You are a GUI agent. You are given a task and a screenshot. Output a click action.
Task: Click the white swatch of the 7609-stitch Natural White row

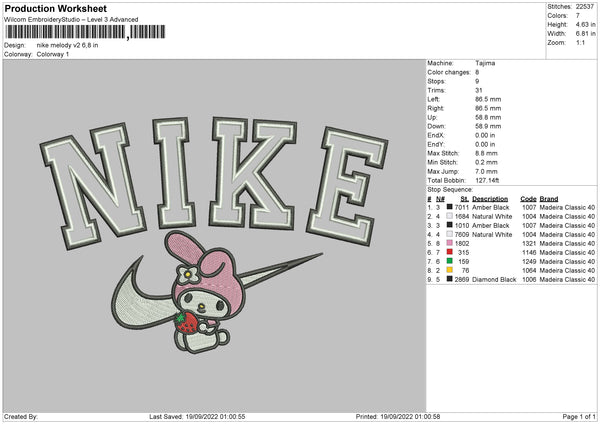[x=450, y=234]
